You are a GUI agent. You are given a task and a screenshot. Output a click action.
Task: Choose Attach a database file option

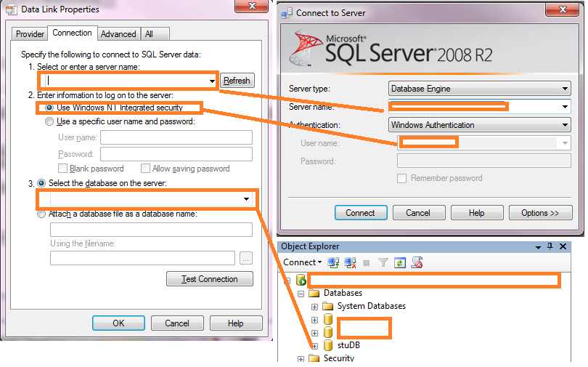41,214
